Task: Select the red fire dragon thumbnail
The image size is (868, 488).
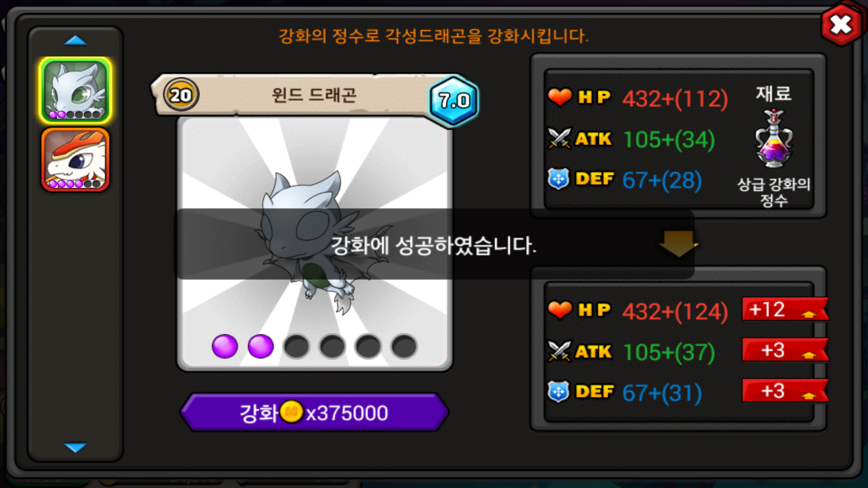Action: click(x=75, y=160)
